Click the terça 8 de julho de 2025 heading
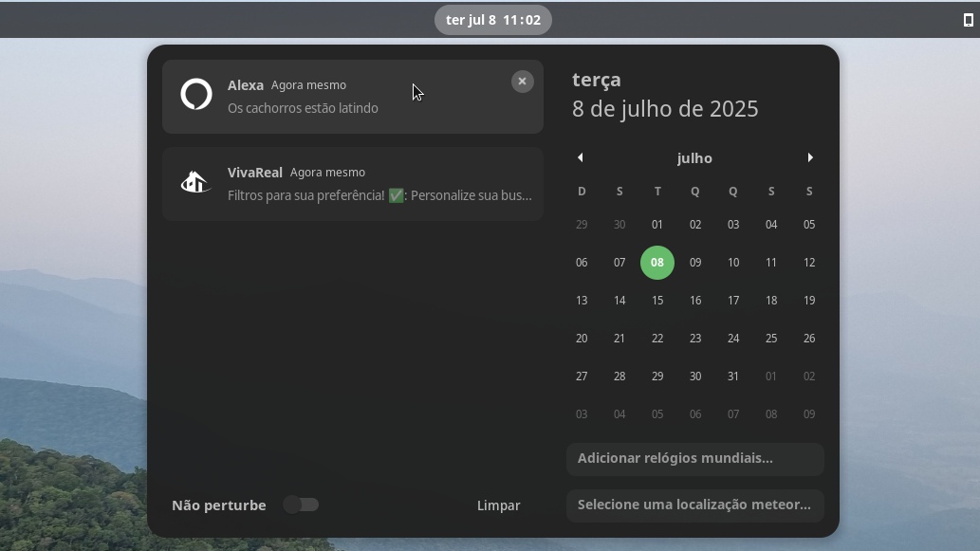The height and width of the screenshot is (551, 980). (665, 95)
